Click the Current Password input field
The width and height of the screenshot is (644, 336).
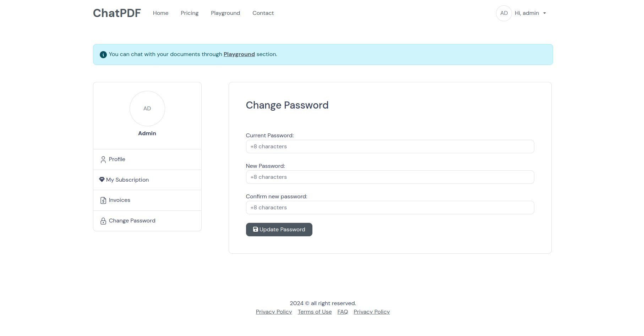390,147
